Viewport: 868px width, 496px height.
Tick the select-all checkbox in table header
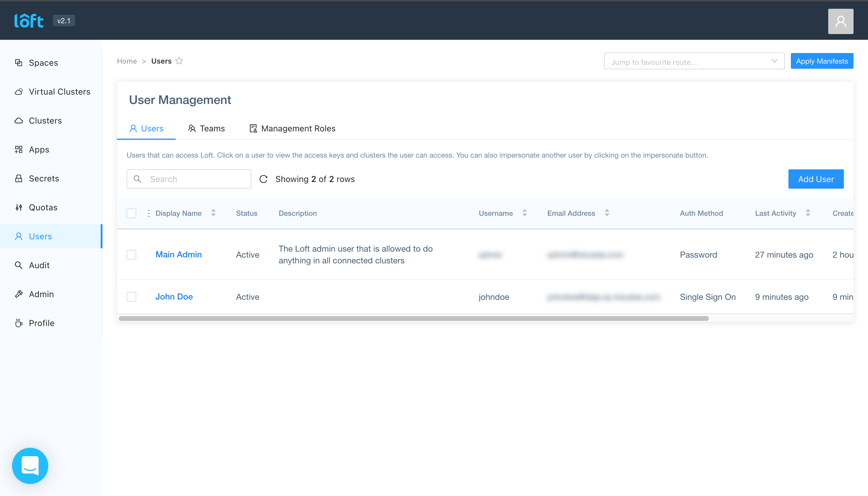tap(131, 213)
